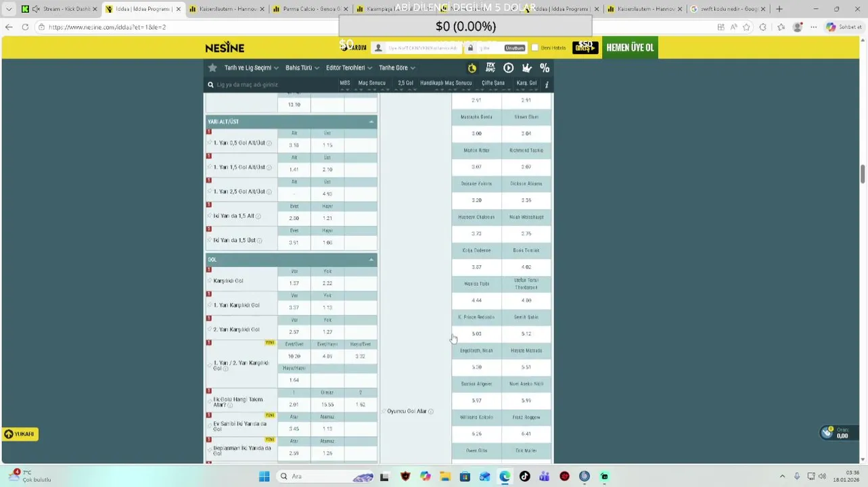Select Williams Kokolo goal scorer odds 6.26
Screen dimensions: 868x487
tap(476, 434)
